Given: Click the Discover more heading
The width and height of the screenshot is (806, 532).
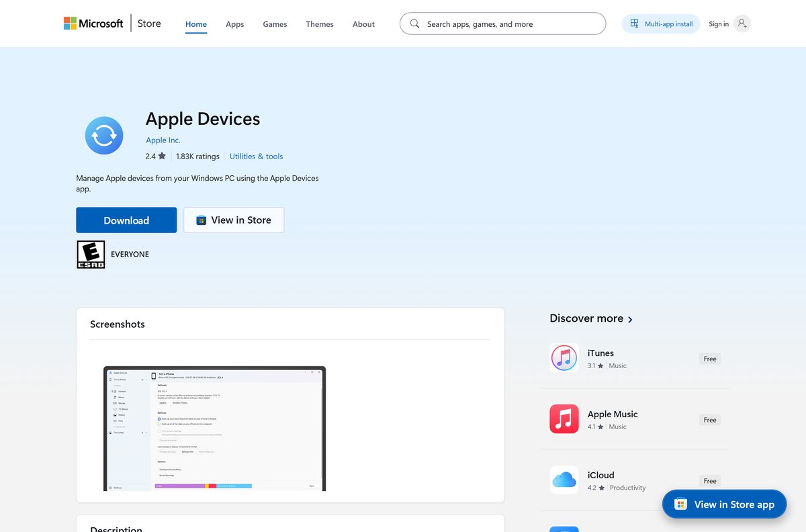Looking at the screenshot, I should [586, 318].
